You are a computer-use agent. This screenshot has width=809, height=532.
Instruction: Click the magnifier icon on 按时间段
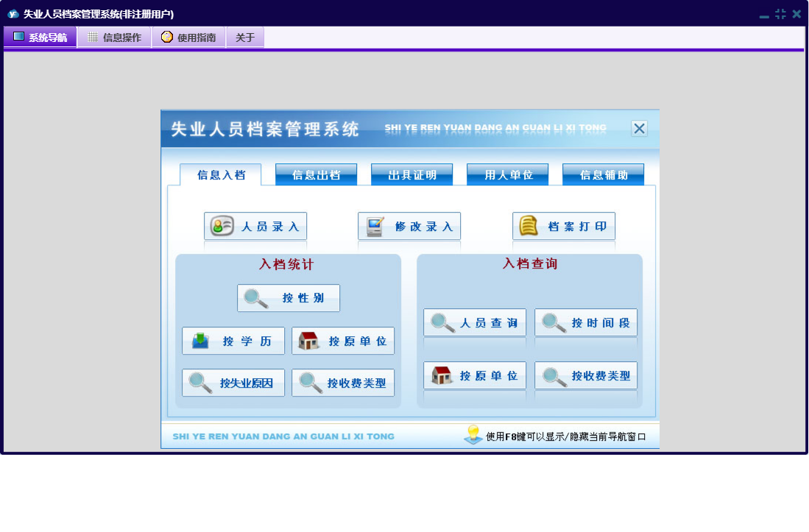tap(554, 323)
